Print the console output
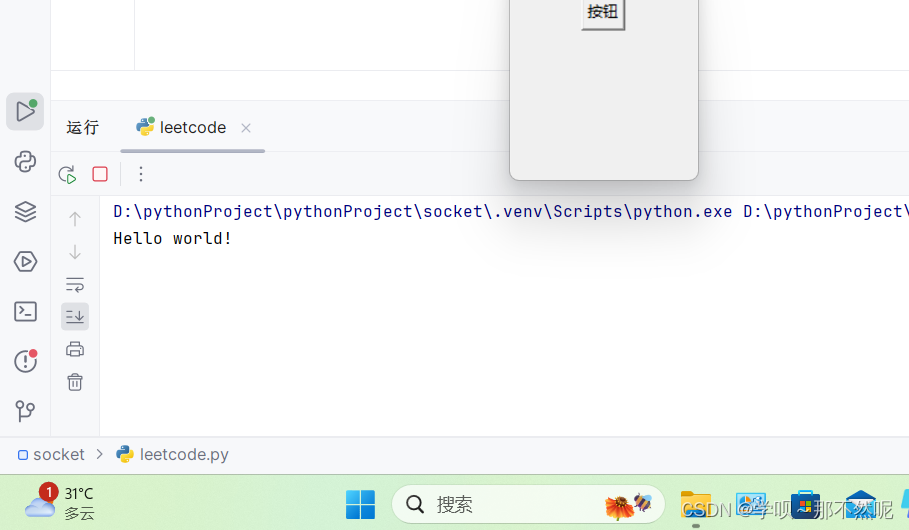 (x=75, y=349)
